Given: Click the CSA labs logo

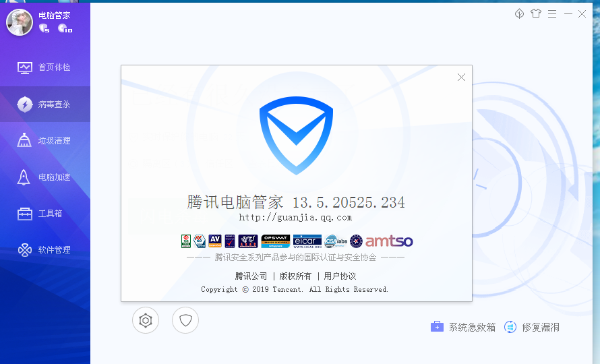Looking at the screenshot, I should coord(336,241).
